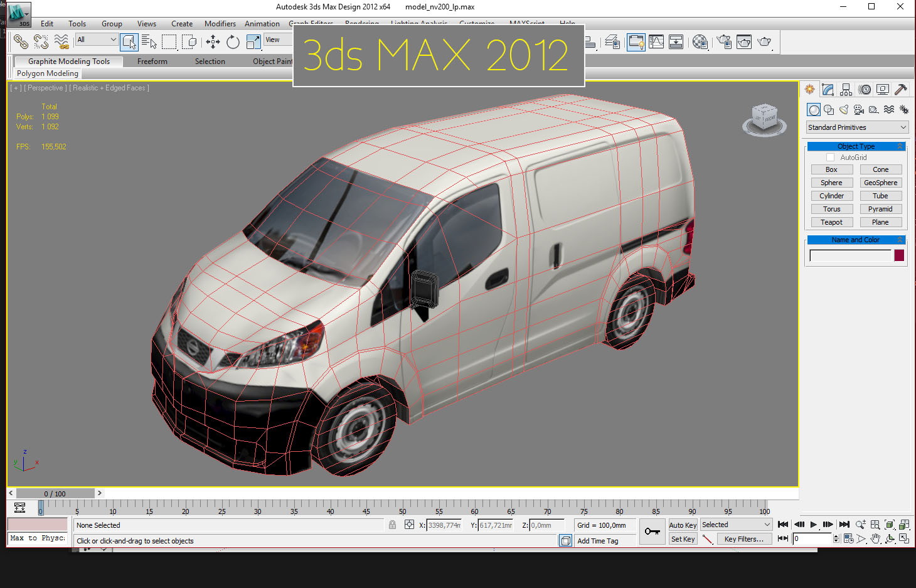916x588 pixels.
Task: Activate the Select Object tool
Action: coord(129,42)
